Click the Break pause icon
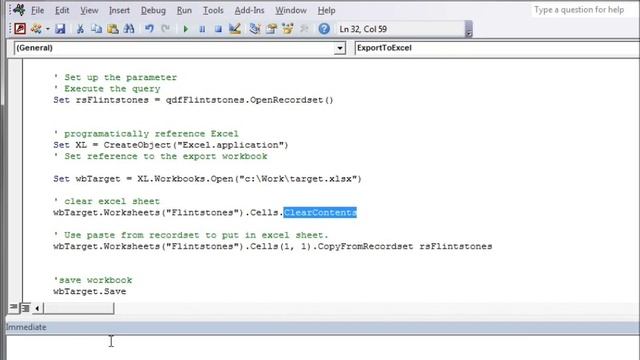The image size is (640, 360). click(202, 29)
